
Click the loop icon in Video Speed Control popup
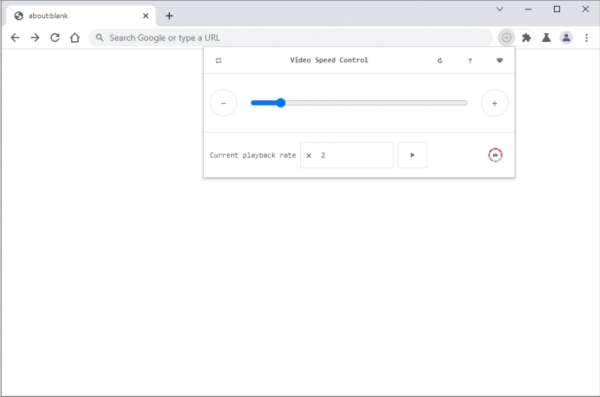tap(218, 60)
